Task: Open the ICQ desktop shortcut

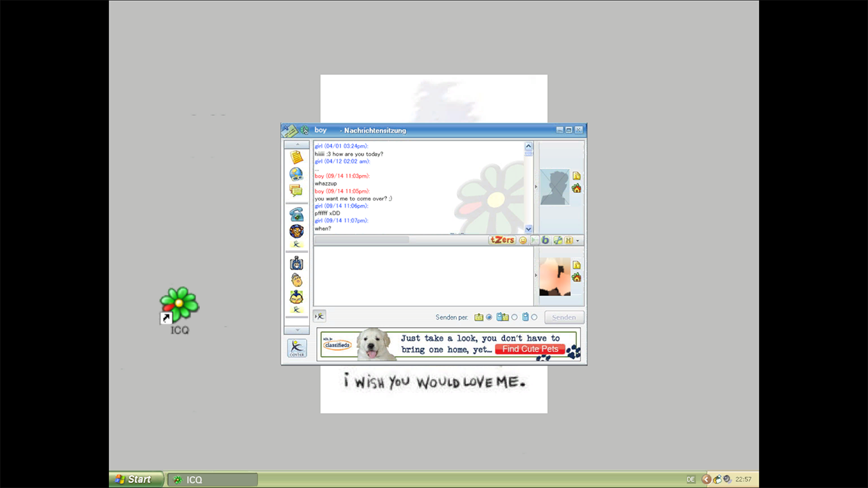Action: pyautogui.click(x=179, y=311)
